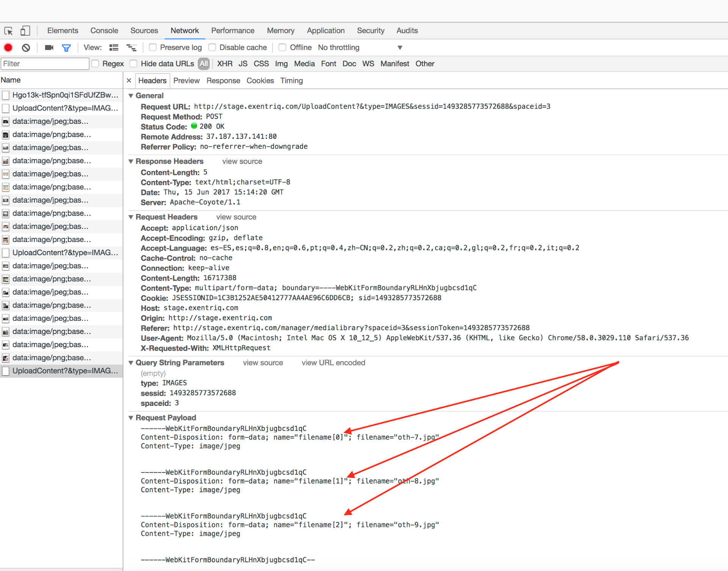Switch to the Console tab
The width and height of the screenshot is (728, 571).
point(104,31)
